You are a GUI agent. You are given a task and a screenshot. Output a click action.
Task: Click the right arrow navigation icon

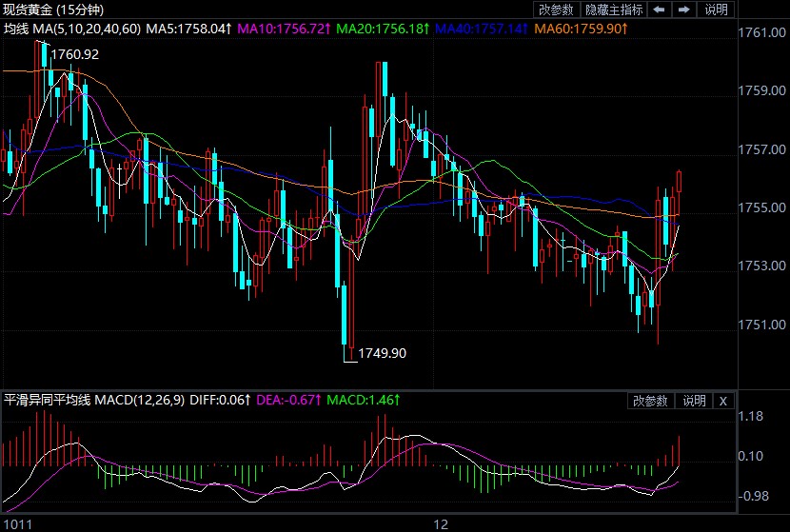(683, 10)
